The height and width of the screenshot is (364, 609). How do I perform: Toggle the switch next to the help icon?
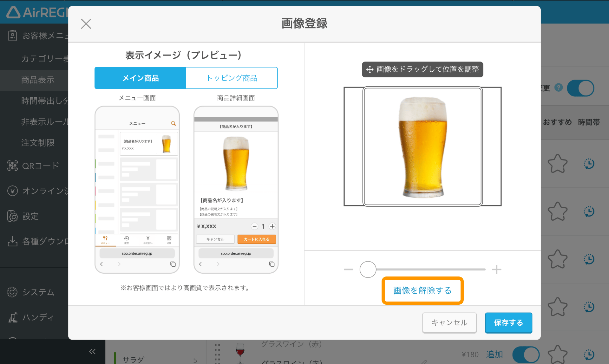(x=580, y=88)
